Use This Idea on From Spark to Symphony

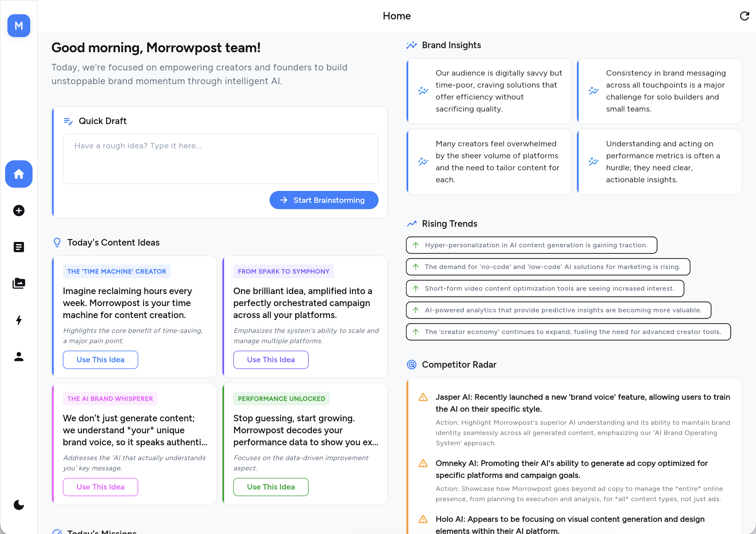(271, 360)
